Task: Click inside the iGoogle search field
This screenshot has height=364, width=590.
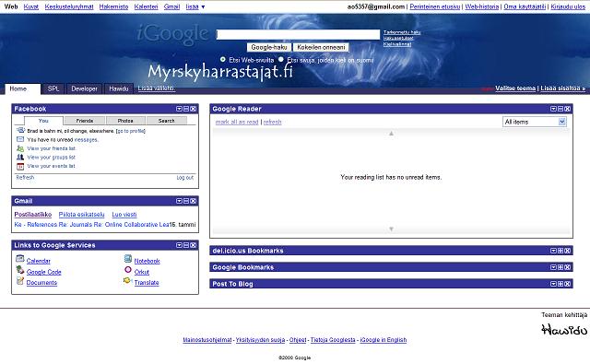Action: (299, 34)
